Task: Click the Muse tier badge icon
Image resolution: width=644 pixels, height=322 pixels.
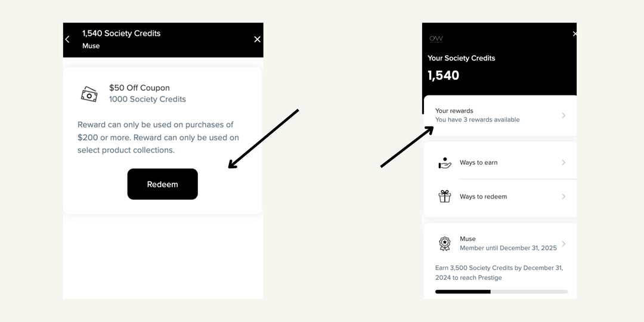Action: 445,243
